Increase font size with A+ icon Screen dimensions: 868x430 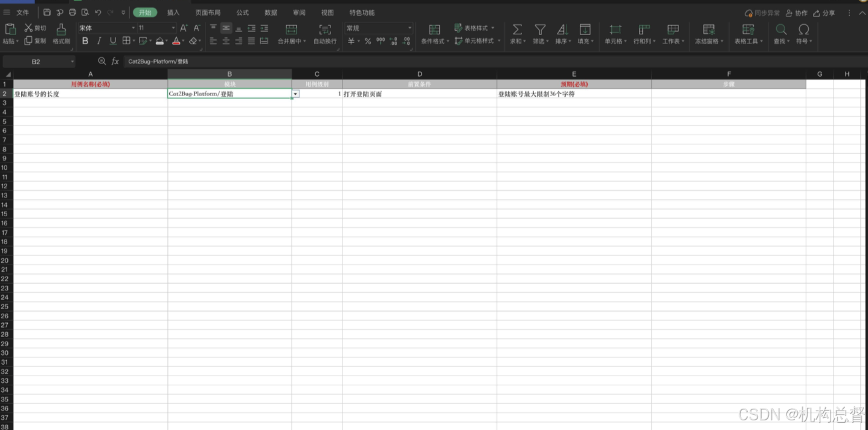tap(184, 28)
